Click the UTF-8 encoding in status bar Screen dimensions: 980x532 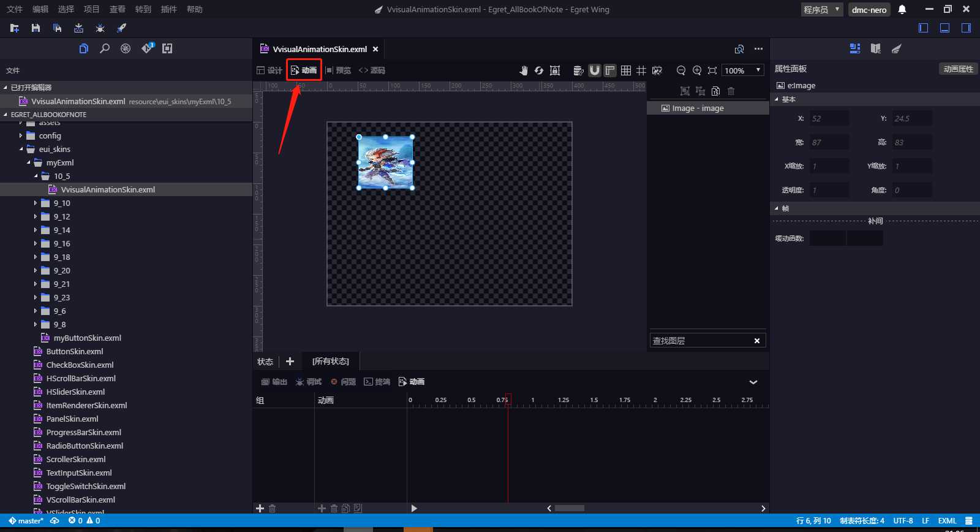(903, 521)
